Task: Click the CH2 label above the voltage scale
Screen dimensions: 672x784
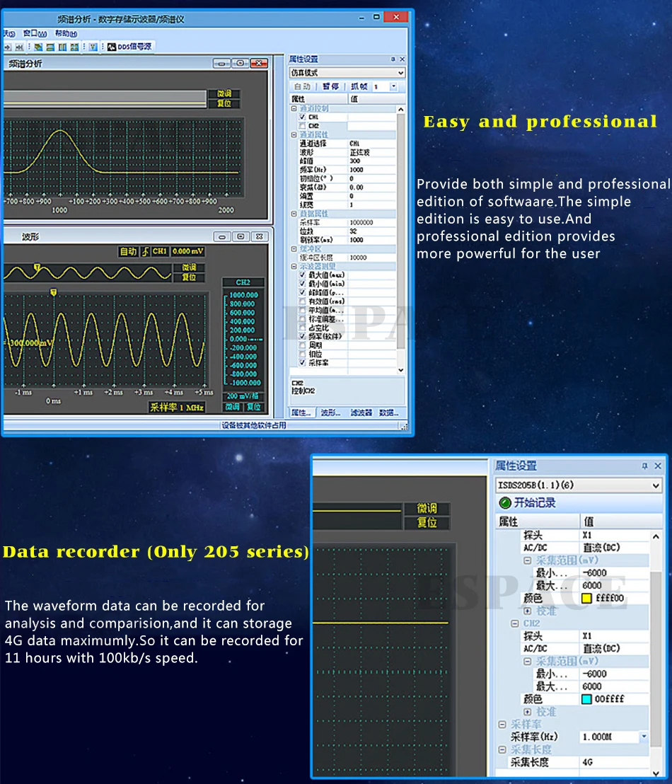Action: (x=243, y=282)
